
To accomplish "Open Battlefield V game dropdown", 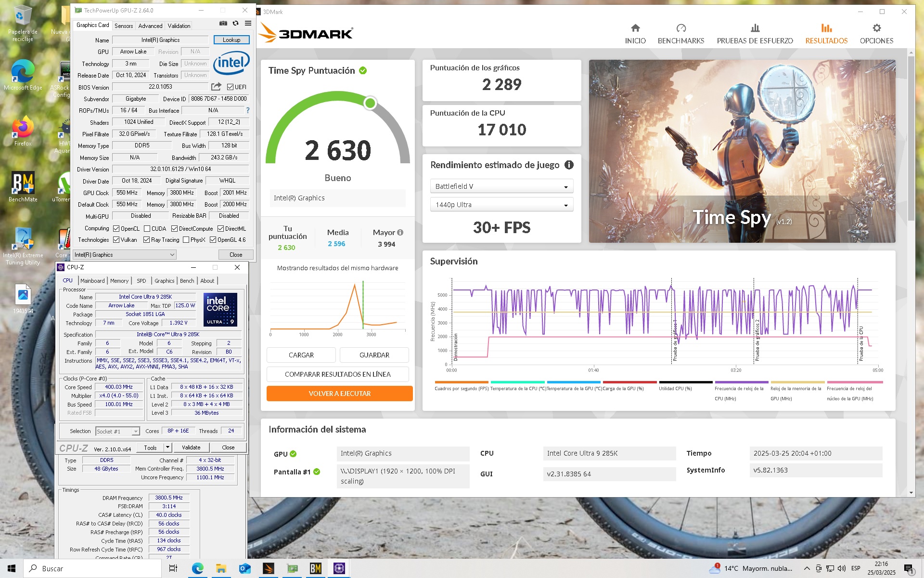I will click(501, 186).
